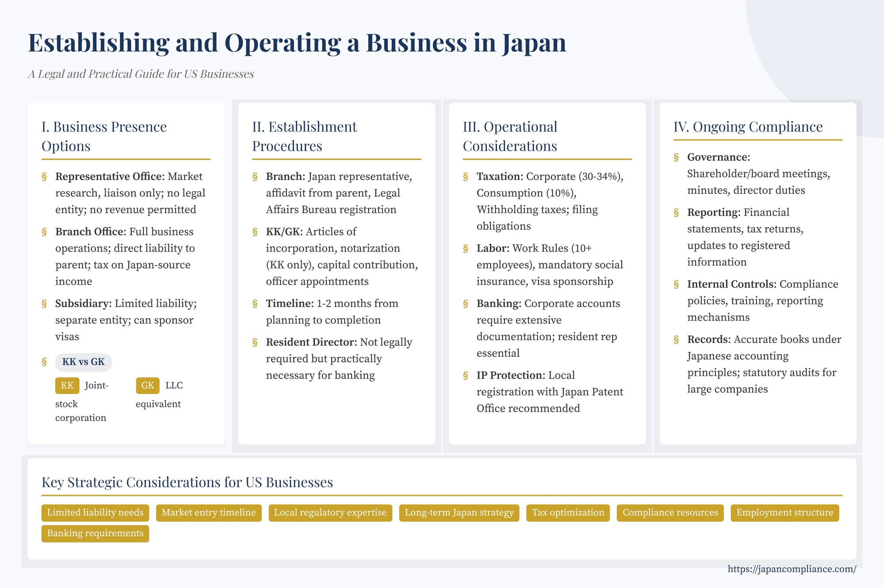
Task: Click the text 'LLC equivalent'
Action: [159, 395]
